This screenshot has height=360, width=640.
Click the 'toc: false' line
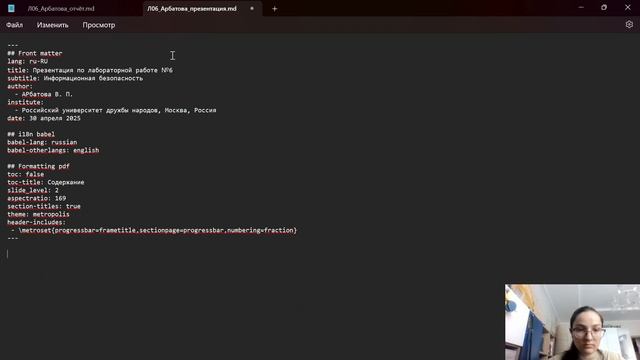click(25, 174)
